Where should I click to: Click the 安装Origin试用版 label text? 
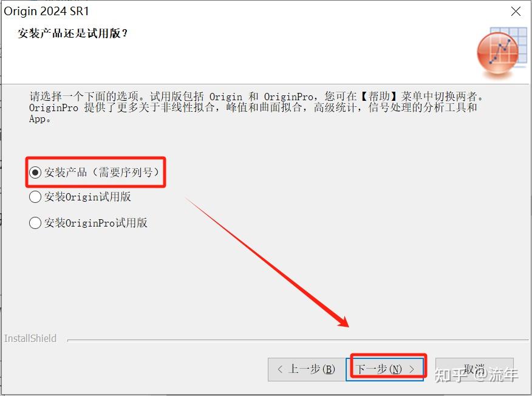point(87,197)
